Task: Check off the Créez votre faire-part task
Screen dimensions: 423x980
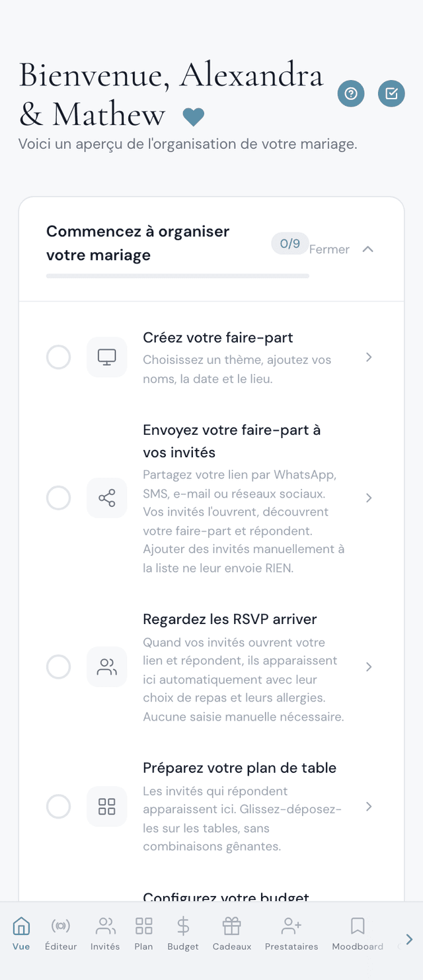Action: click(58, 357)
